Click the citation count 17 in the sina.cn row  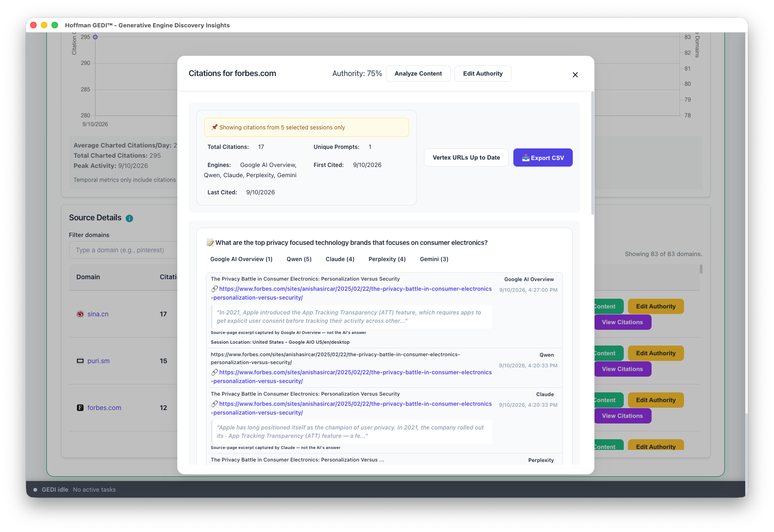(163, 314)
